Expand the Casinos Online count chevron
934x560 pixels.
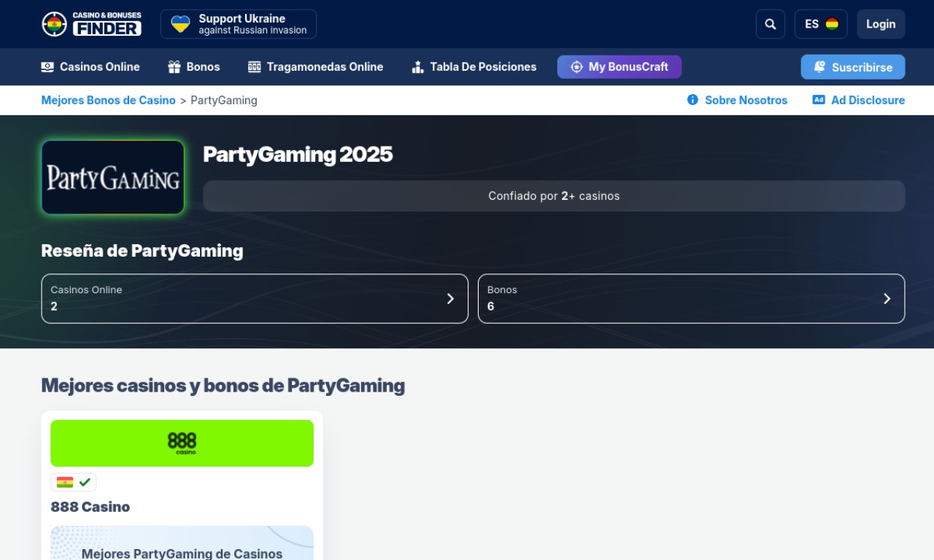pyautogui.click(x=450, y=298)
